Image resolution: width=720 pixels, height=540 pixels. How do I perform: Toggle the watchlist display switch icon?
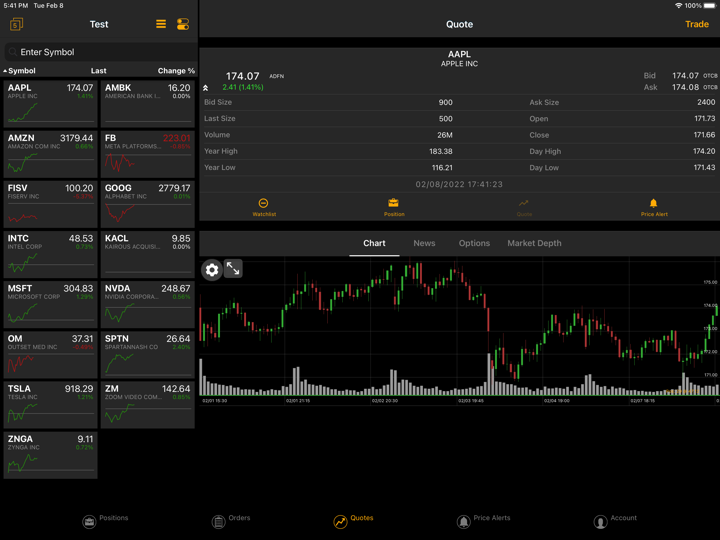point(183,24)
